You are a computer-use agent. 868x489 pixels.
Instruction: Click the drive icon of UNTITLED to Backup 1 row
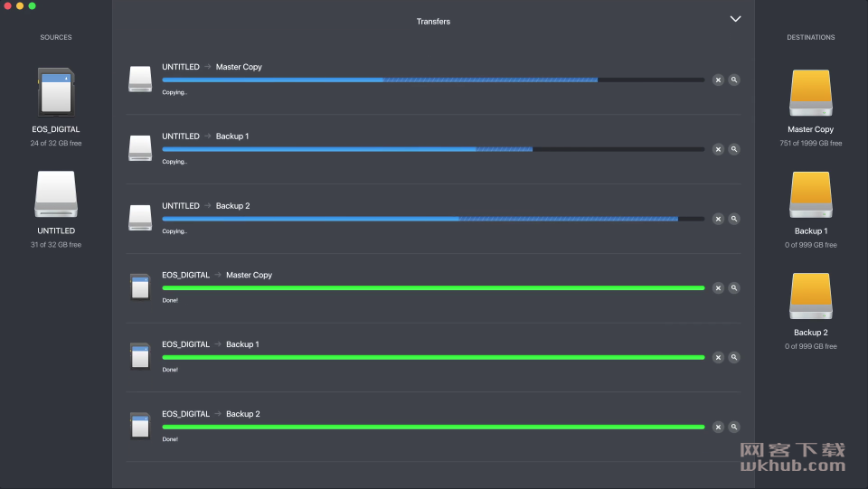[140, 148]
